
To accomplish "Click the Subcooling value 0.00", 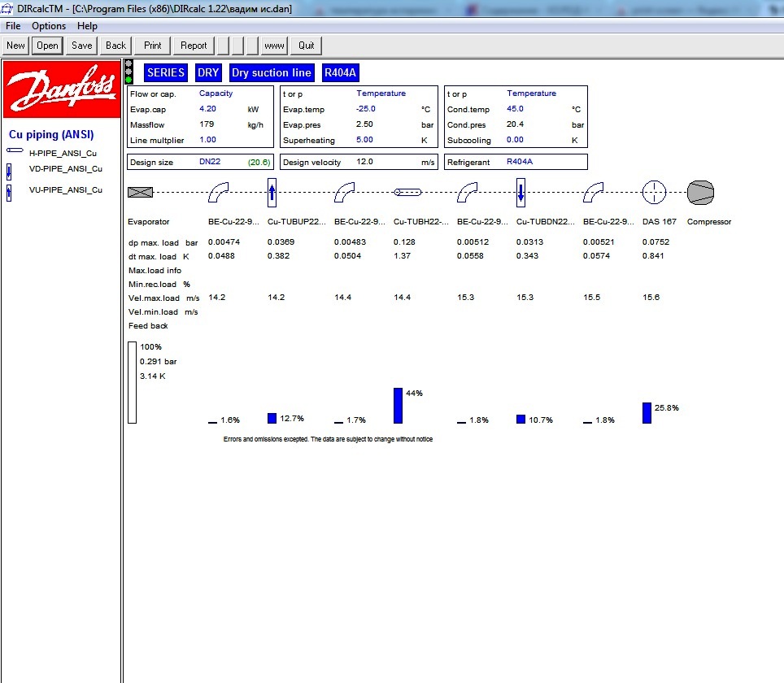I will click(x=515, y=140).
